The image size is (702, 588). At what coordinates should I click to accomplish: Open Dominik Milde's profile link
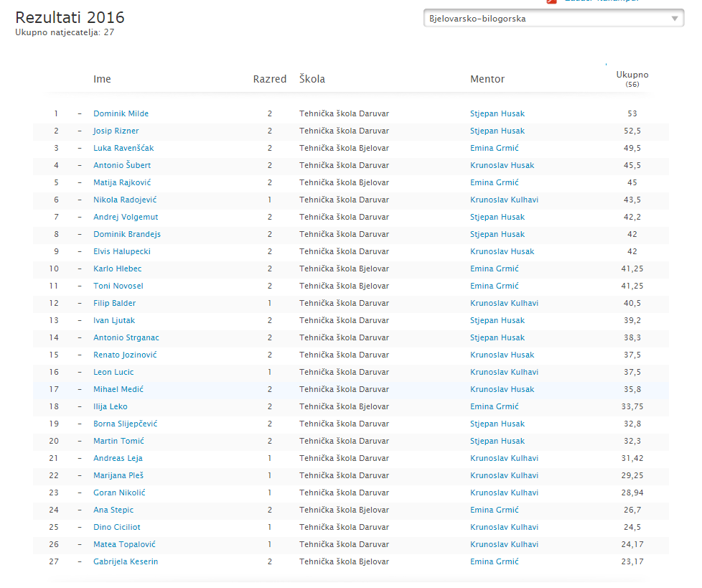(121, 113)
